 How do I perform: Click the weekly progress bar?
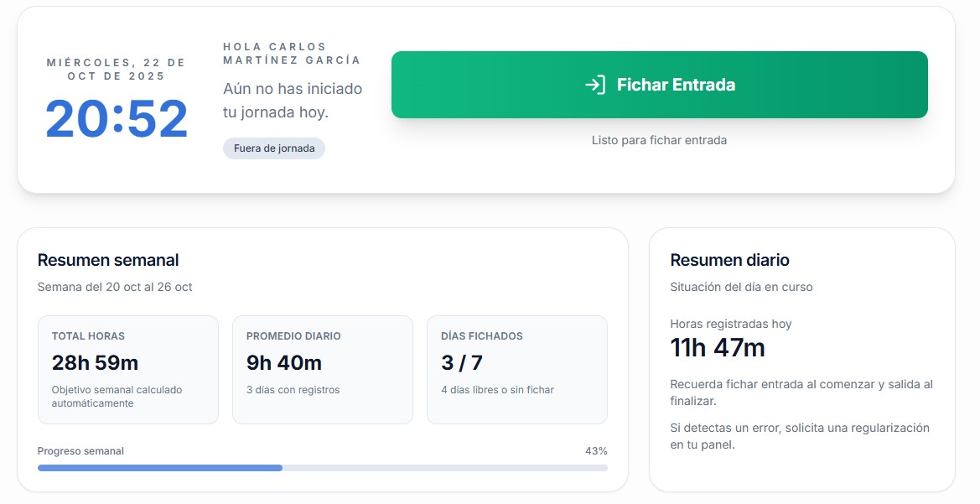click(322, 468)
